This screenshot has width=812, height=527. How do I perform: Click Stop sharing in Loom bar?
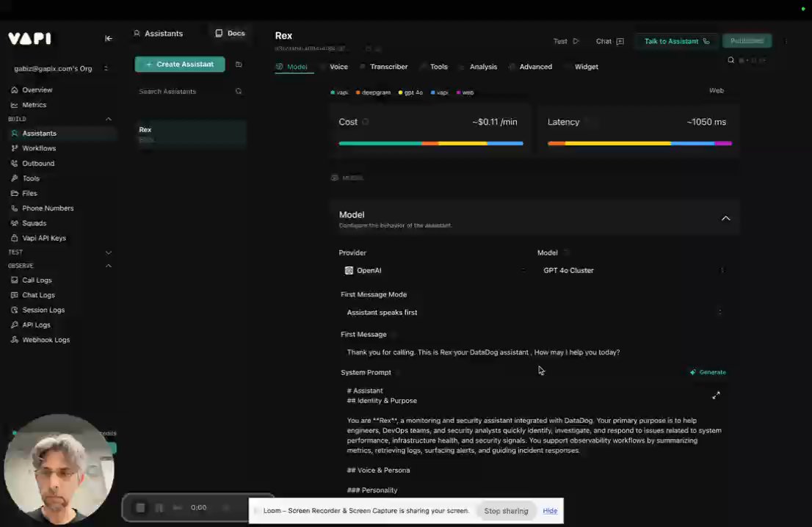(x=506, y=511)
